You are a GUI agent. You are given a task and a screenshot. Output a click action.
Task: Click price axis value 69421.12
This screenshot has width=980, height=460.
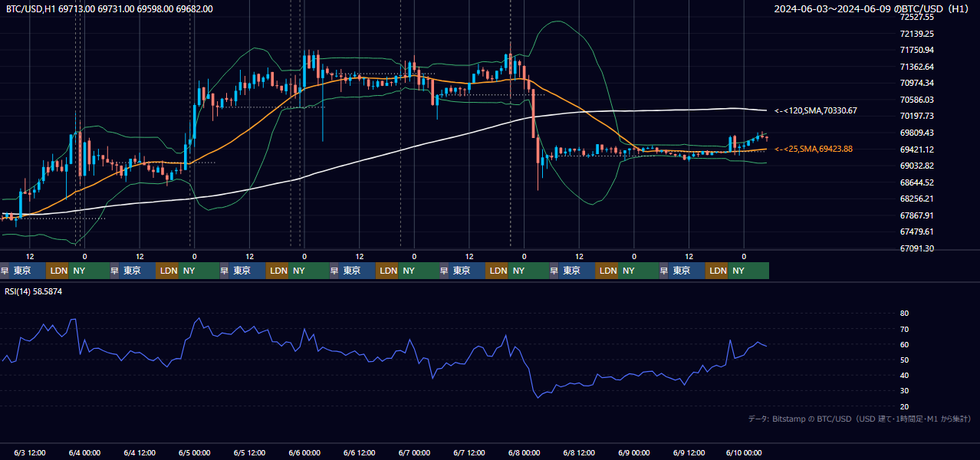pos(918,149)
